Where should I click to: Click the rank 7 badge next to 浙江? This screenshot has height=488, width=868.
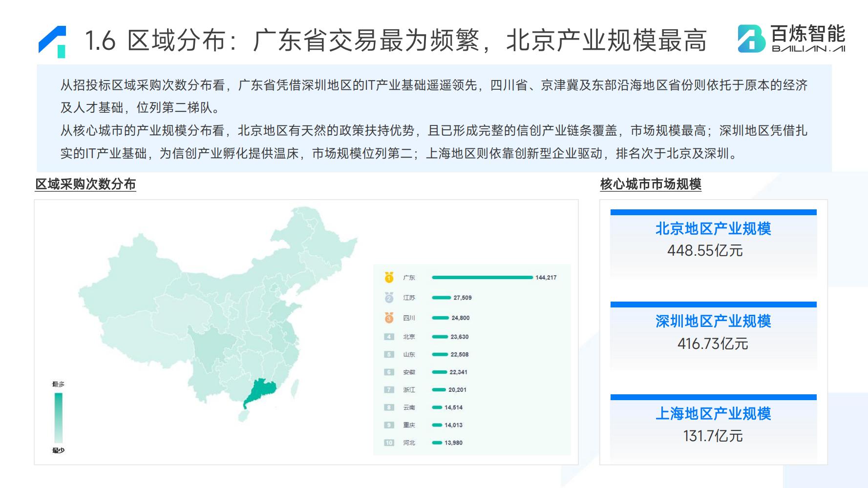[x=389, y=389]
